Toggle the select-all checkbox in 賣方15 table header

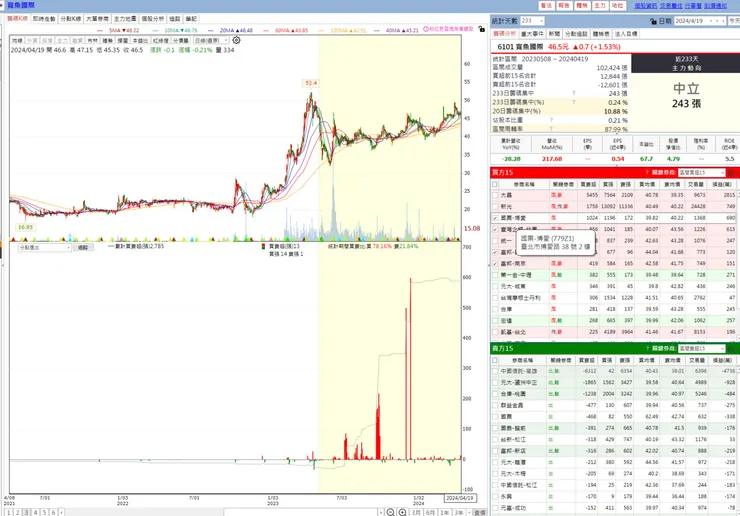[x=495, y=360]
